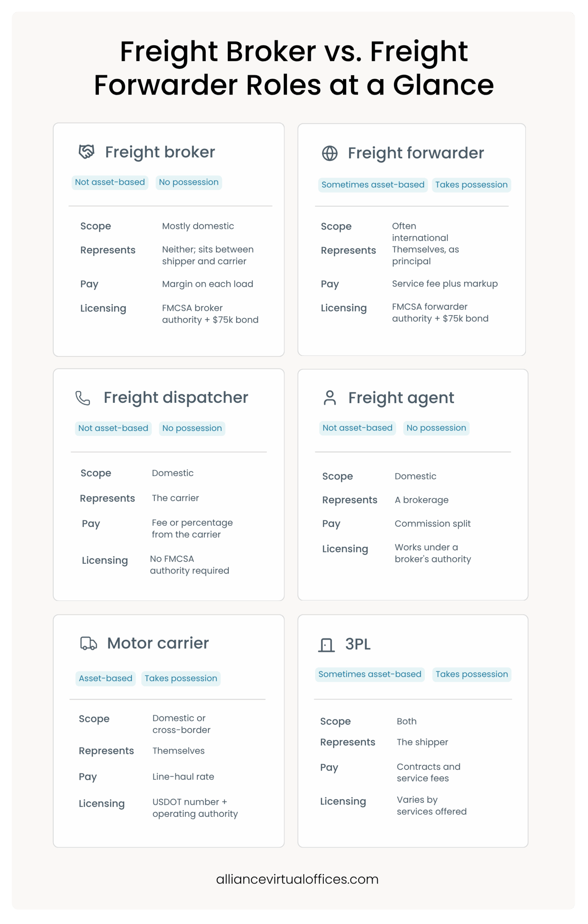This screenshot has width=588, height=924.
Task: Click the main infographic title text
Action: pyautogui.click(x=294, y=68)
